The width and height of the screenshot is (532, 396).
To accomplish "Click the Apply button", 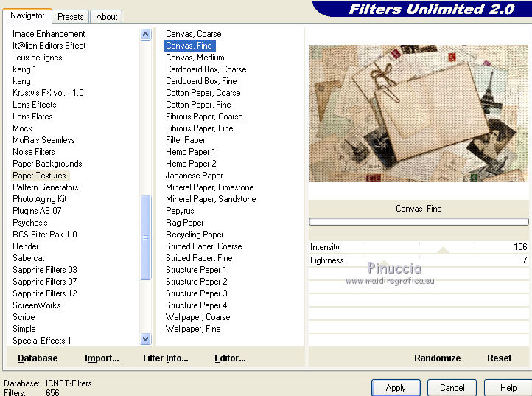I will [396, 387].
